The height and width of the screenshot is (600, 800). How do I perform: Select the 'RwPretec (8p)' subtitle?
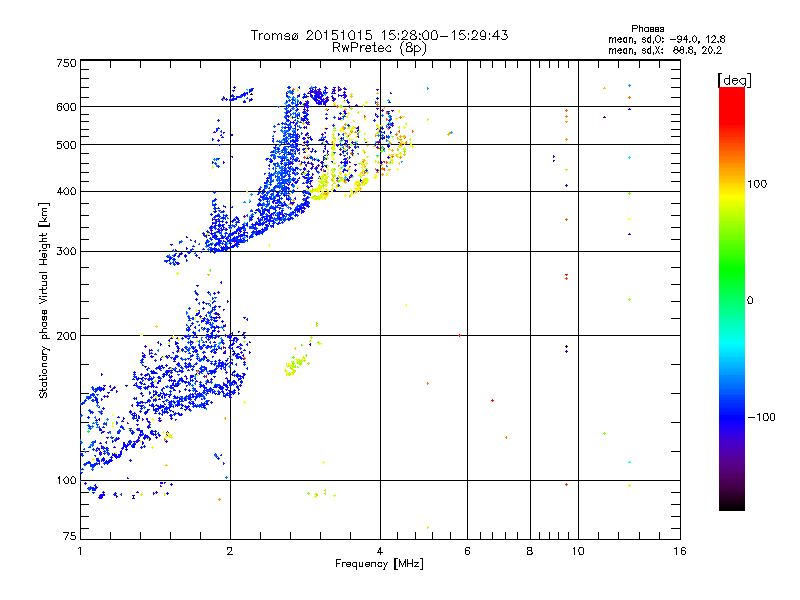tap(379, 48)
